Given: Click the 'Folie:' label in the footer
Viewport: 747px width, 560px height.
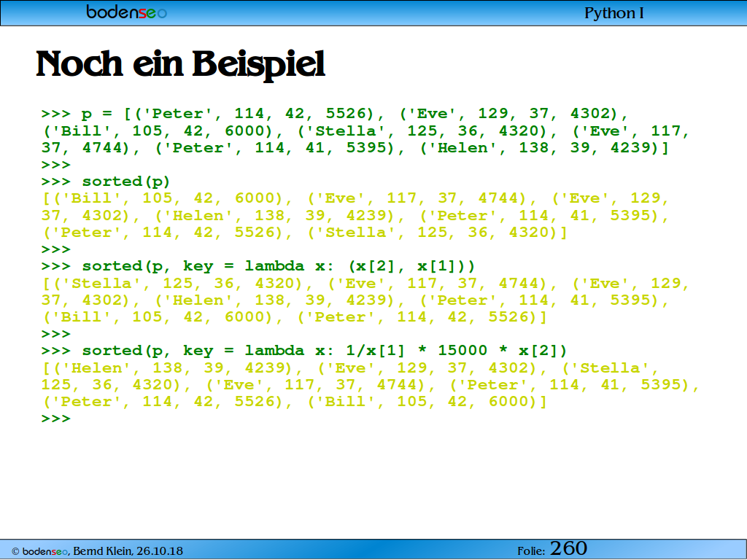Looking at the screenshot, I should point(531,551).
